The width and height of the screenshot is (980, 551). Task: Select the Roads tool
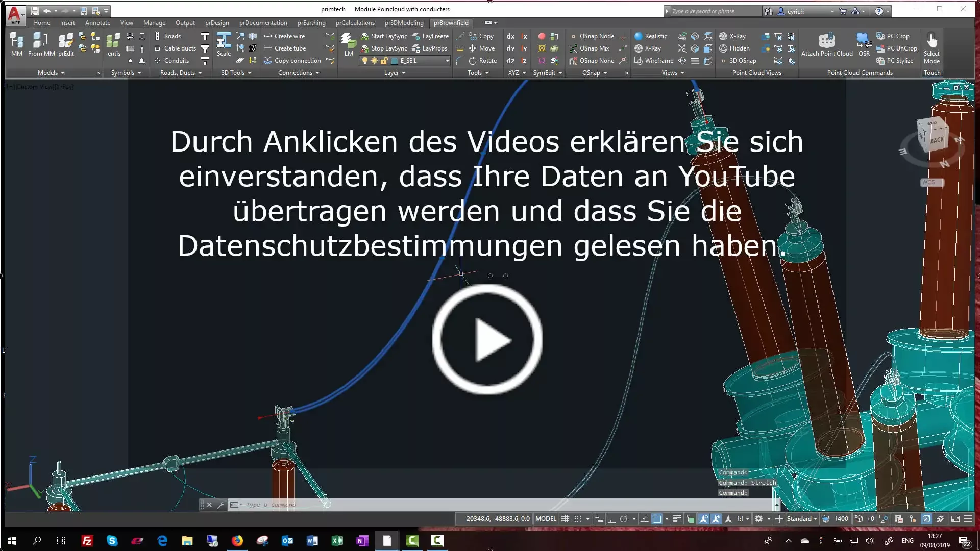click(170, 36)
